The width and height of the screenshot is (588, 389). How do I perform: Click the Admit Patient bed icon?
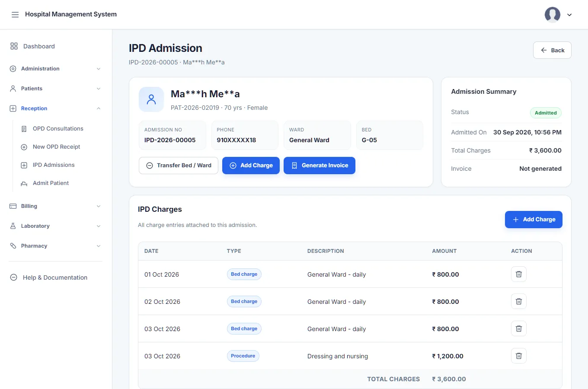pos(24,184)
